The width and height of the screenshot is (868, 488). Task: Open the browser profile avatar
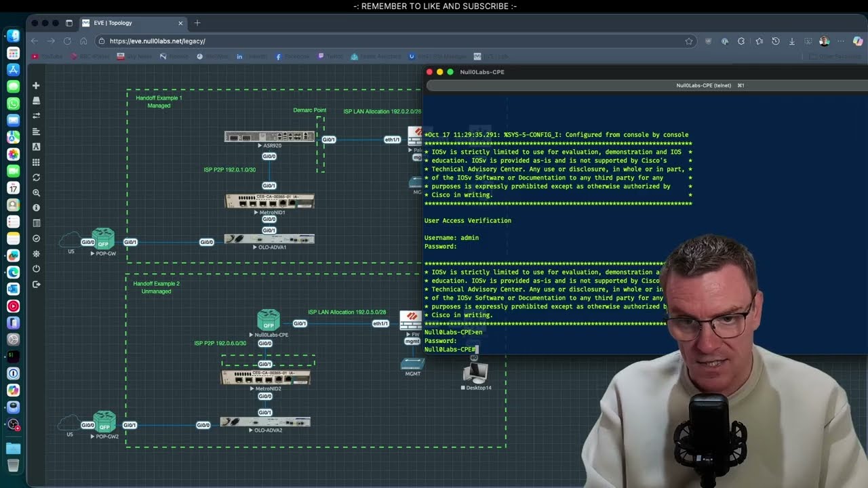click(825, 41)
